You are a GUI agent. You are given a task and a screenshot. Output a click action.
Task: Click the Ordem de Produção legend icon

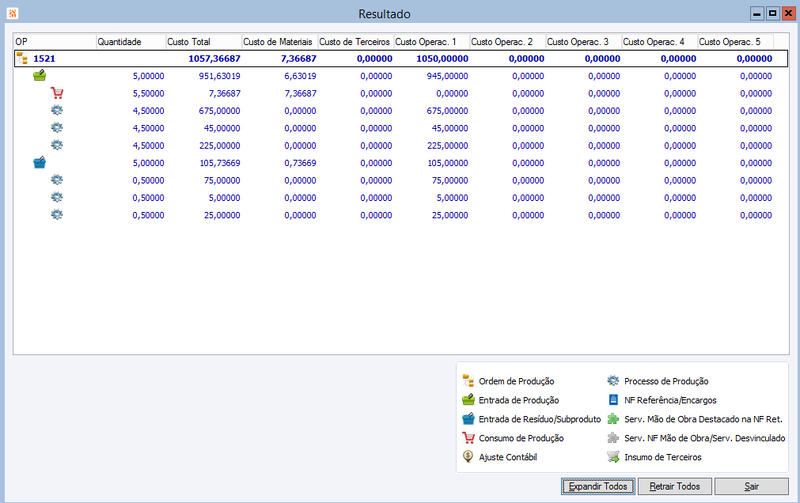coord(468,381)
